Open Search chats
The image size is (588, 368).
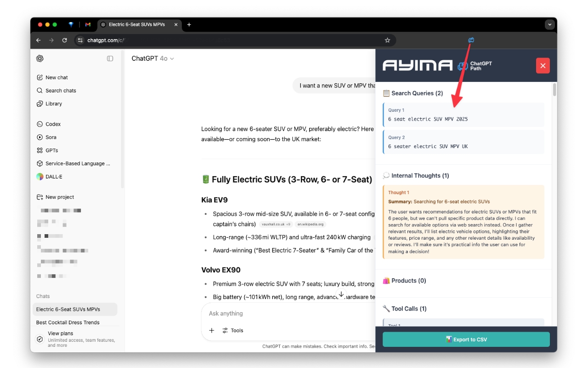click(56, 91)
